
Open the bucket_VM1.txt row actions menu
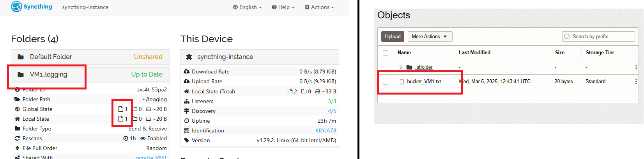point(636,82)
